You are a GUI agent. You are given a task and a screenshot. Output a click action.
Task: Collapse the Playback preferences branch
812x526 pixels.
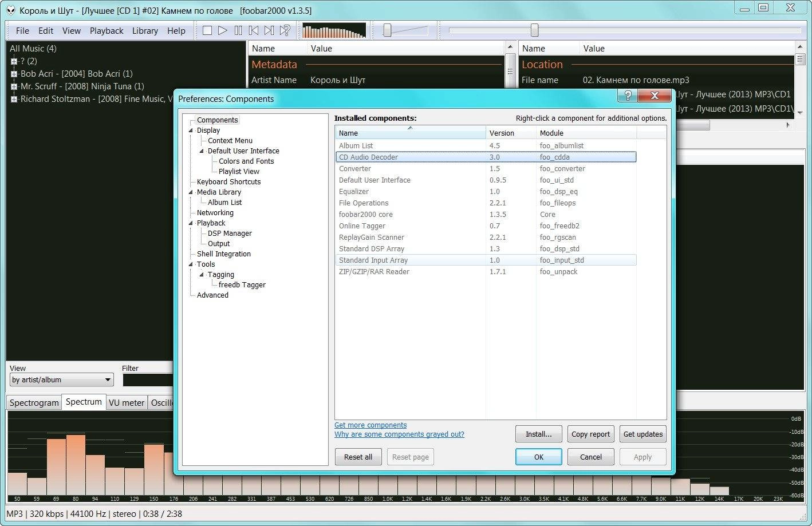click(x=191, y=223)
